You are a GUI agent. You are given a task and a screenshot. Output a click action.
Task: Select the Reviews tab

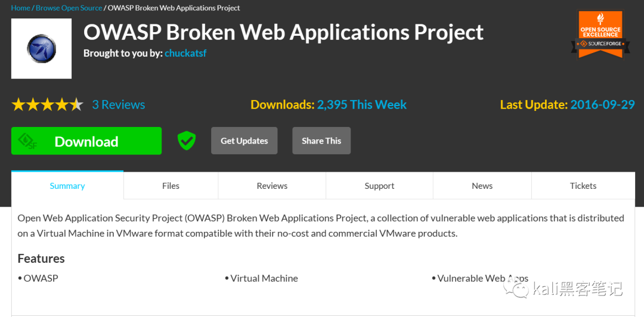[272, 186]
